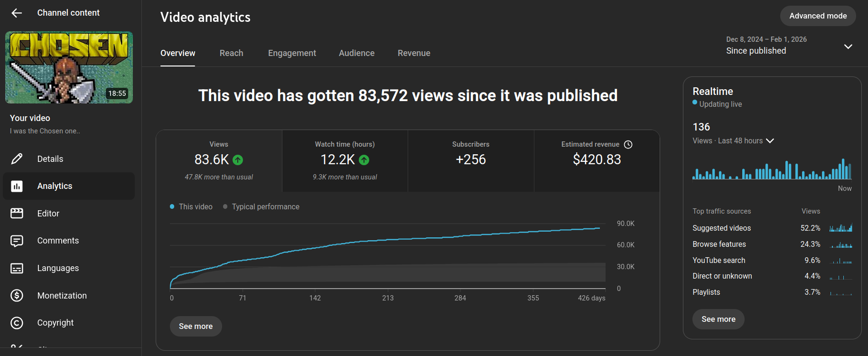Open the Revenue tab
868x356 pixels.
pos(414,53)
